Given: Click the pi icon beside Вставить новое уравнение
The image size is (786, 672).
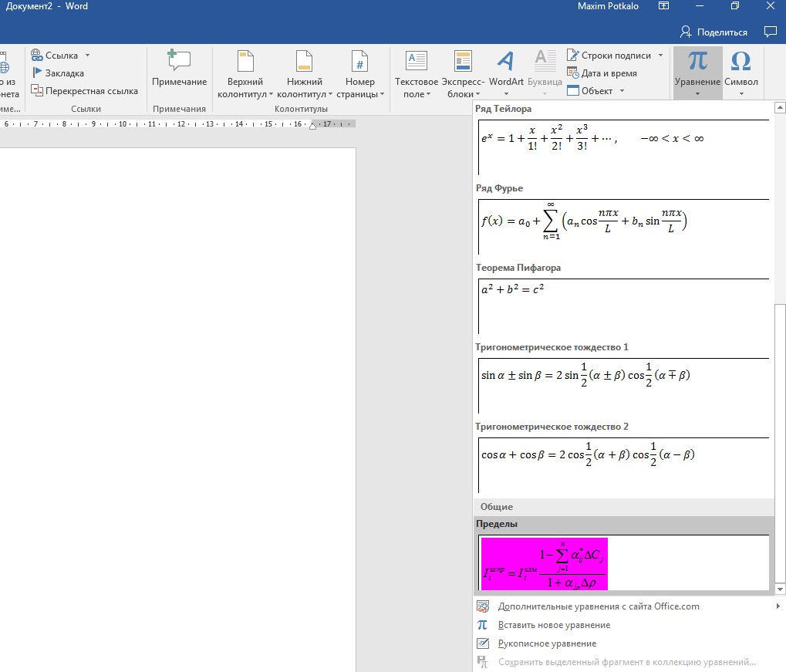Looking at the screenshot, I should [482, 625].
